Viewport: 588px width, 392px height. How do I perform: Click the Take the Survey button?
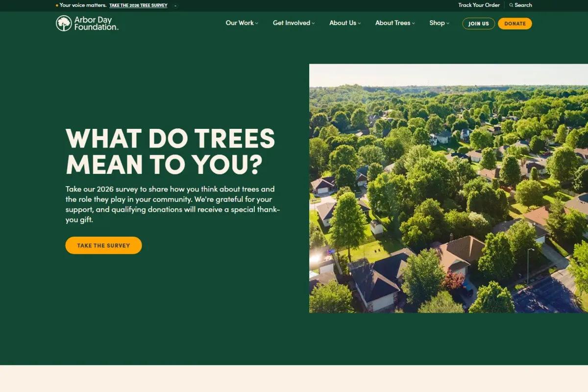(x=103, y=245)
